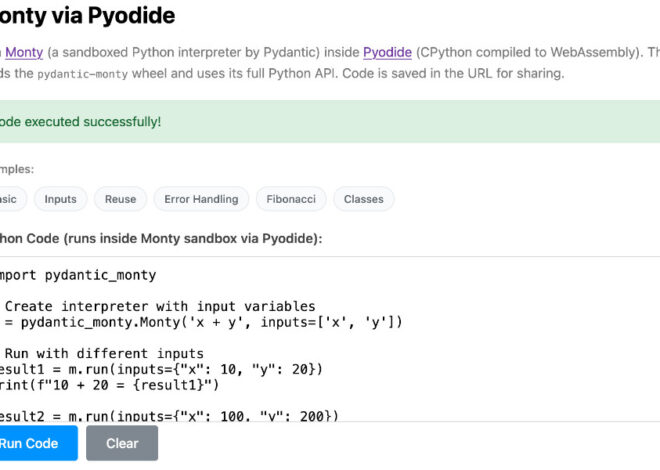Load the Inputs example
This screenshot has width=660, height=470.
click(61, 199)
